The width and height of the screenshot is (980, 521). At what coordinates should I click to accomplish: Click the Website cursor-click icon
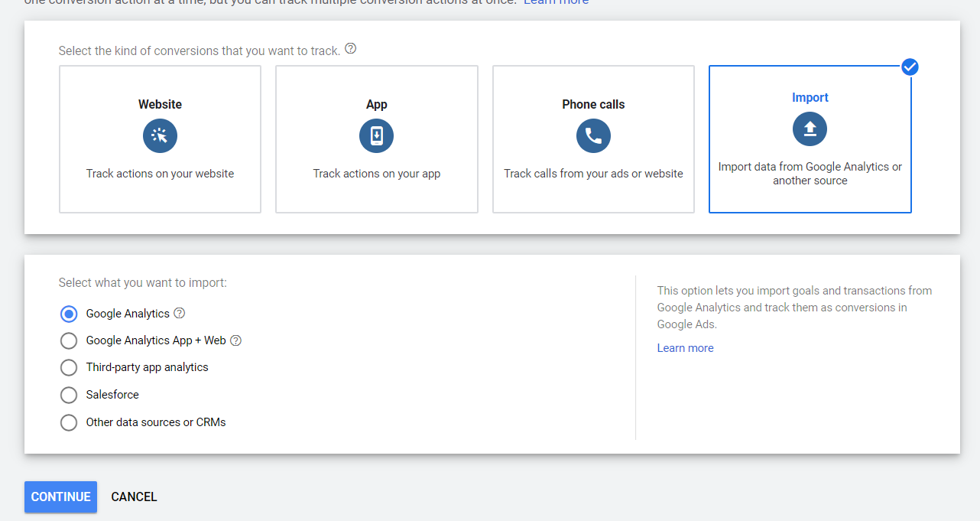(x=160, y=136)
